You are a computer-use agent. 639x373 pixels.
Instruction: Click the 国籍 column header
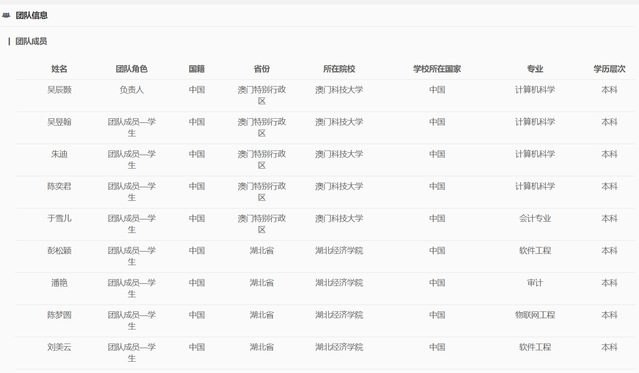tap(196, 69)
